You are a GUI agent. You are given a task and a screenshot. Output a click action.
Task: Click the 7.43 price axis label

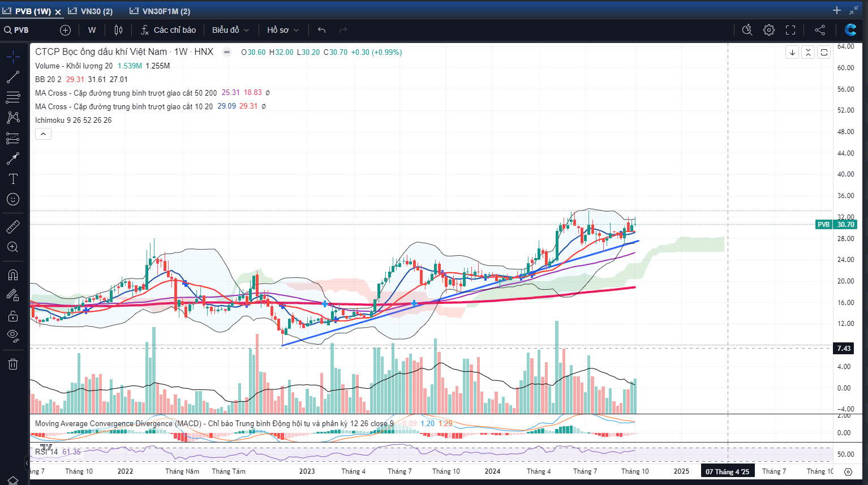(844, 348)
